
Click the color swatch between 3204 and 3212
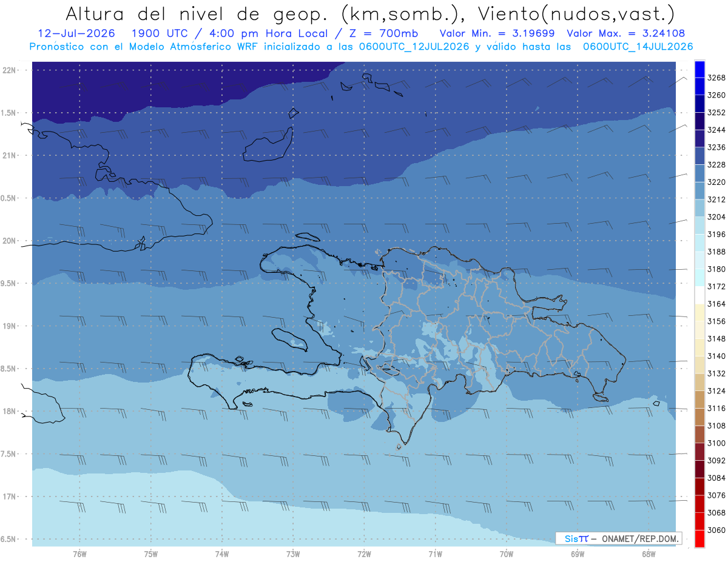click(x=699, y=208)
